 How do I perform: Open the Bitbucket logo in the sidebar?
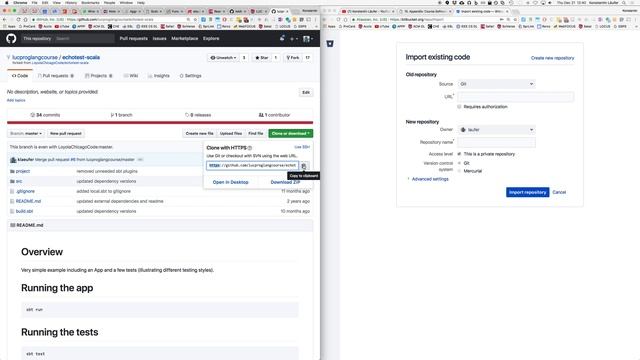330,44
